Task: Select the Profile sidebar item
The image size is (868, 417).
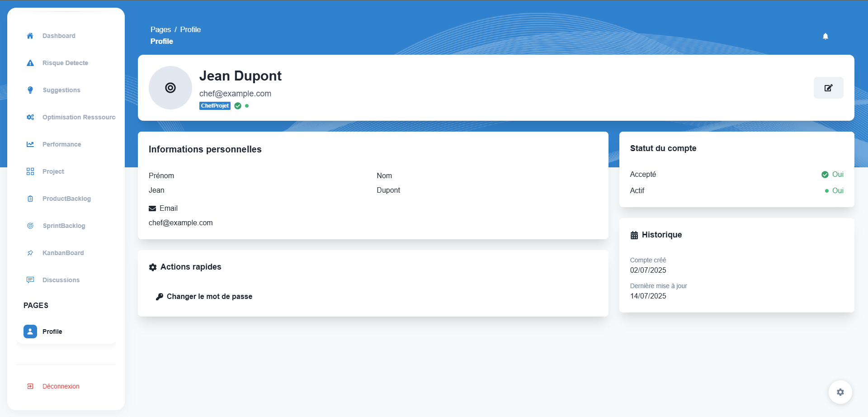Action: pos(66,332)
